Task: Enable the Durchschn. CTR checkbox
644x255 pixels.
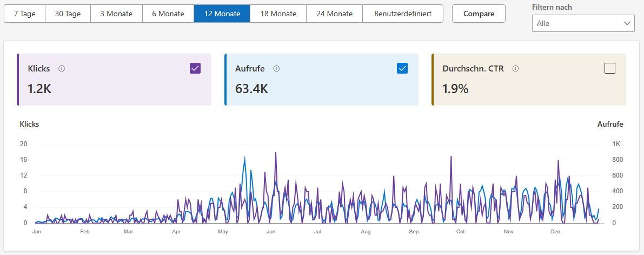Action: pos(610,68)
